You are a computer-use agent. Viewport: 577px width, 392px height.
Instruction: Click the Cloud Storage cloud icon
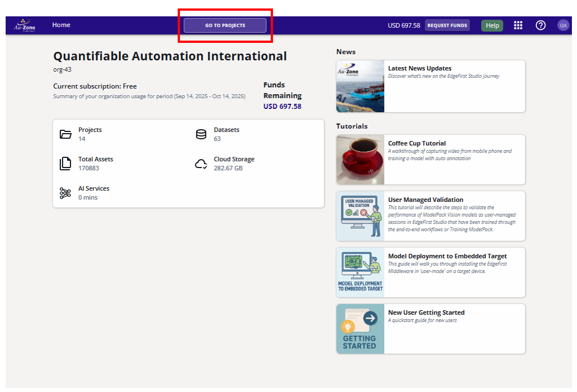pyautogui.click(x=201, y=164)
